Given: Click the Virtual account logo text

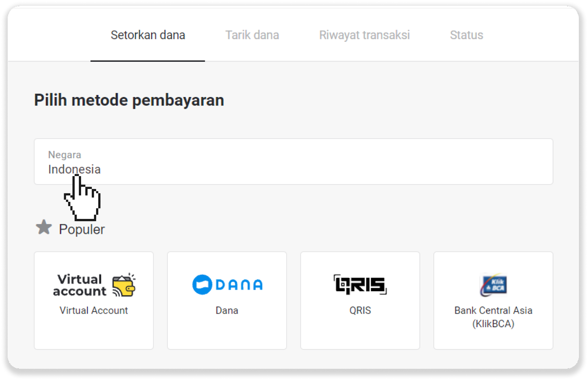Looking at the screenshot, I should click(80, 285).
